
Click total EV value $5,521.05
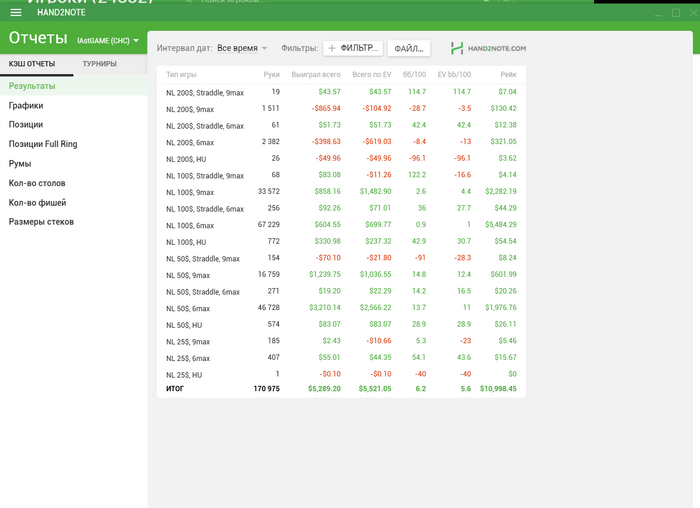tap(375, 389)
